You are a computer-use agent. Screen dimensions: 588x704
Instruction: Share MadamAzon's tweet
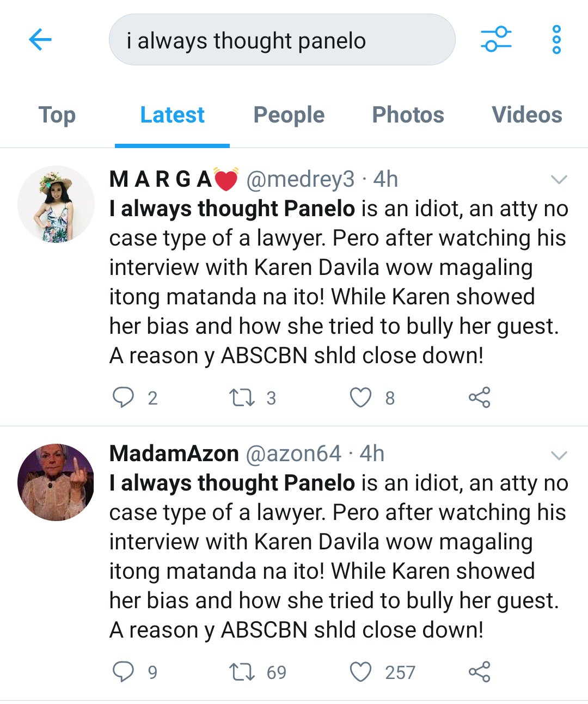pos(480,672)
